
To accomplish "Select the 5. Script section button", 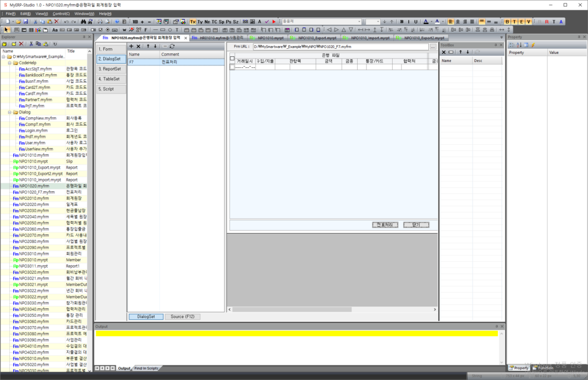I will tap(111, 89).
